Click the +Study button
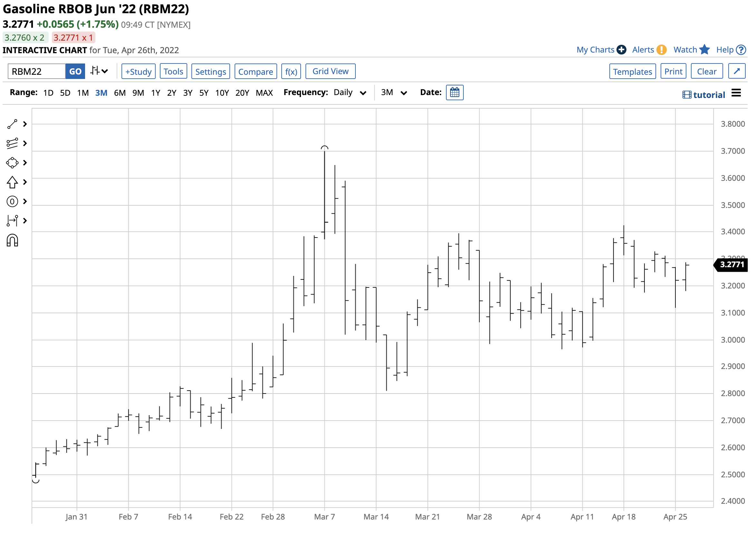756x535 pixels. [x=139, y=72]
